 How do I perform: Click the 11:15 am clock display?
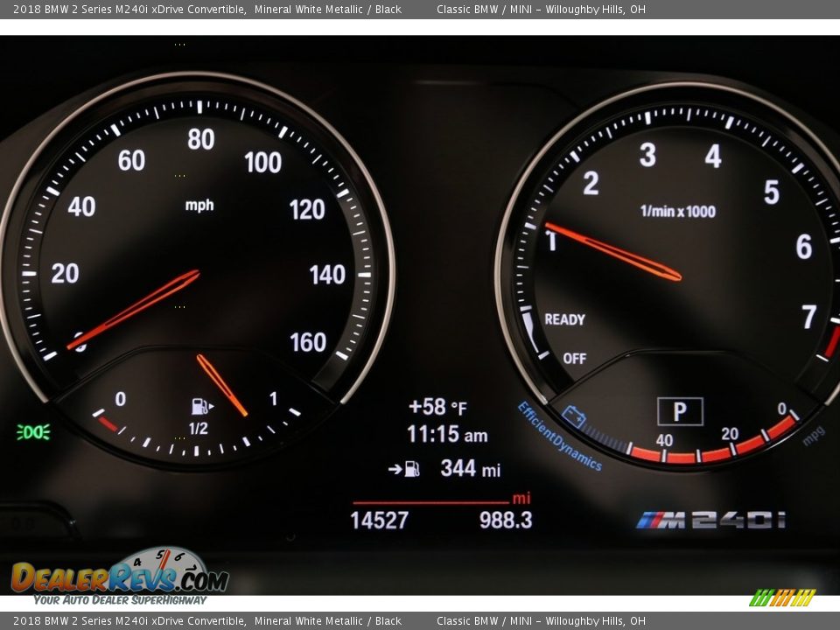447,435
